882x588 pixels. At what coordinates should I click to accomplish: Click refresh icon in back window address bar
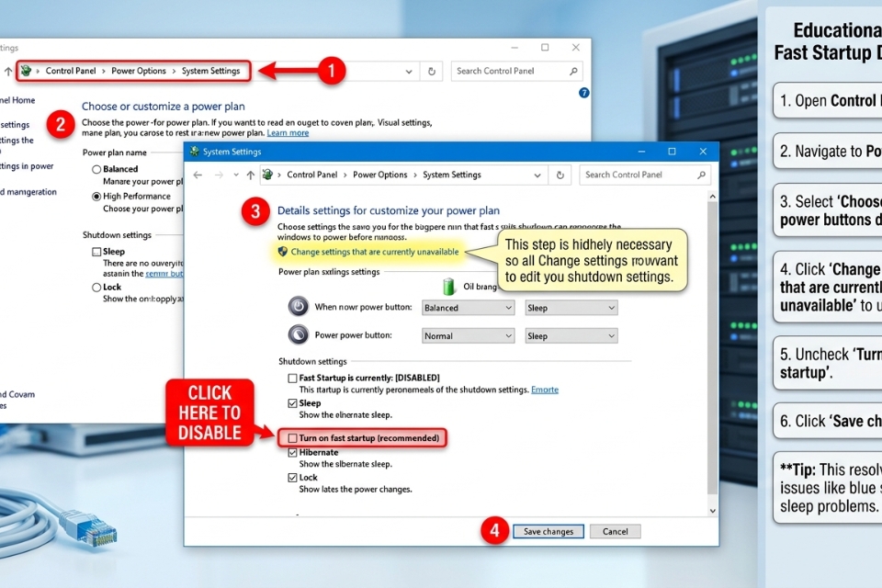[x=432, y=72]
